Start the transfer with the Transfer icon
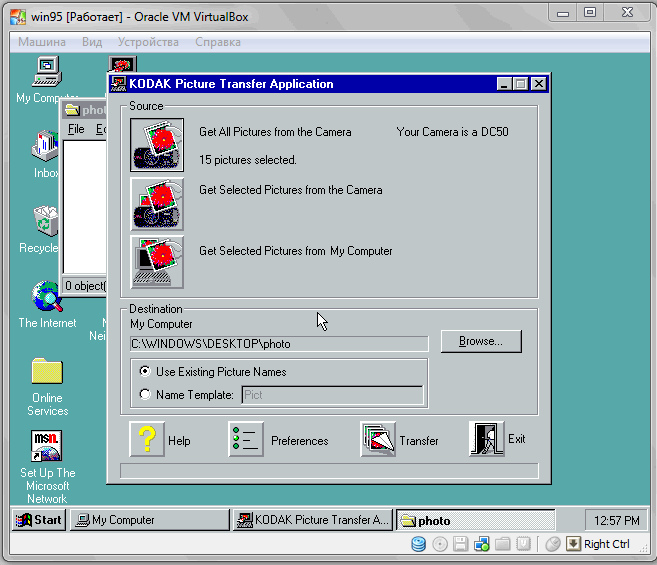The width and height of the screenshot is (657, 565). pyautogui.click(x=378, y=439)
